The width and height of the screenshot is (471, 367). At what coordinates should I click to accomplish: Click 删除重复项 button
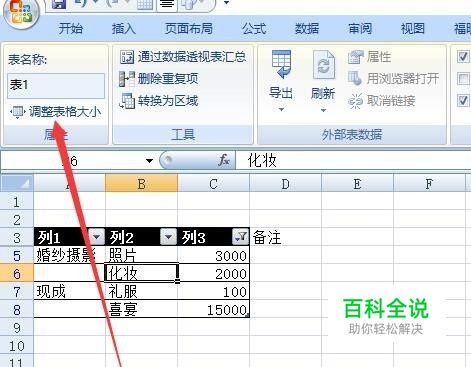click(159, 79)
